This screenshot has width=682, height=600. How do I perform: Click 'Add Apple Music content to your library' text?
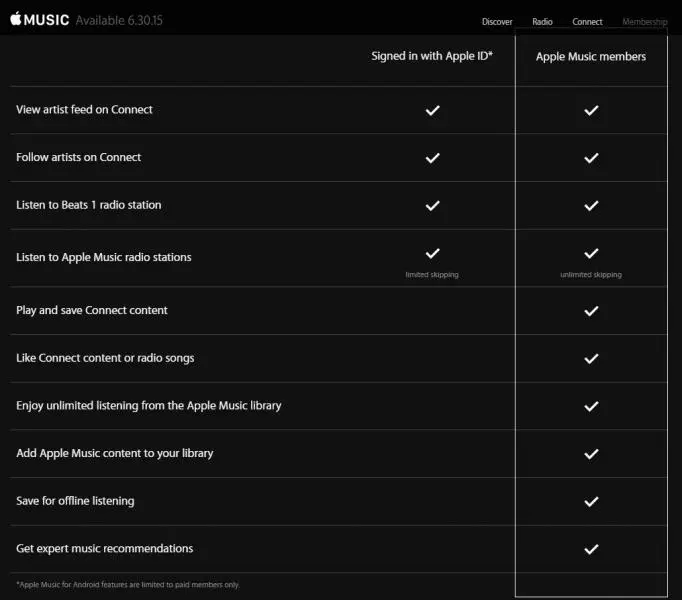click(x=115, y=454)
